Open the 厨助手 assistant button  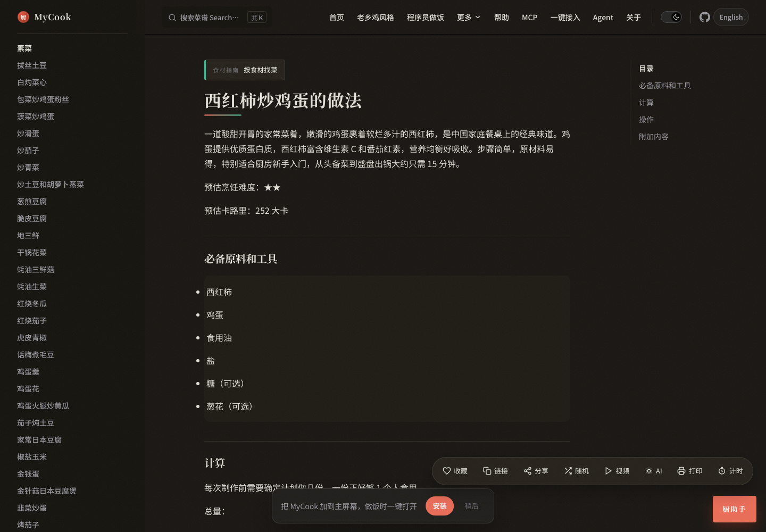(734, 509)
